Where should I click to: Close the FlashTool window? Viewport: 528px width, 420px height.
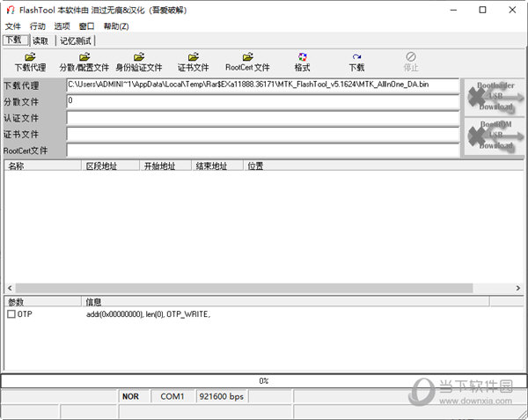[x=512, y=10]
